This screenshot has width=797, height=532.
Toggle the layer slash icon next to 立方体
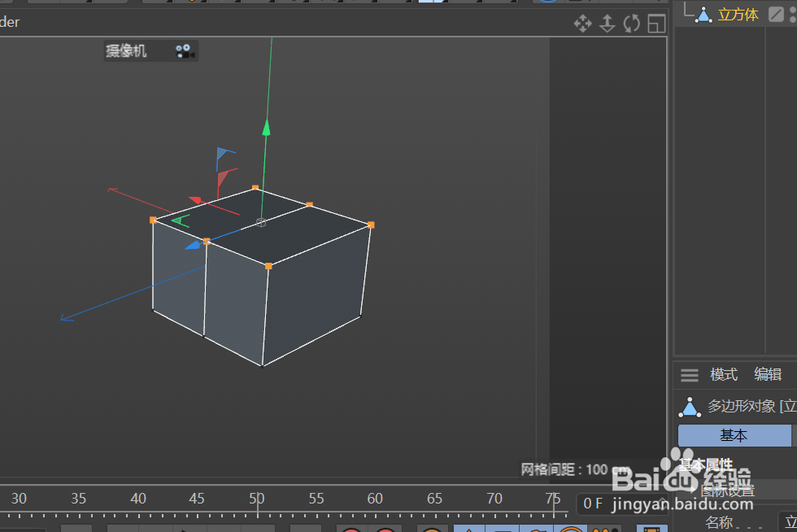coord(775,14)
